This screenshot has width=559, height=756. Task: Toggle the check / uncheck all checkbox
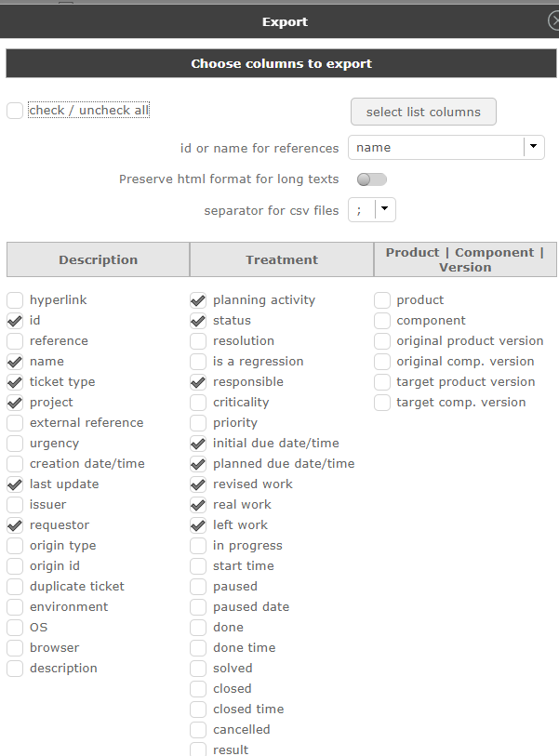(15, 111)
